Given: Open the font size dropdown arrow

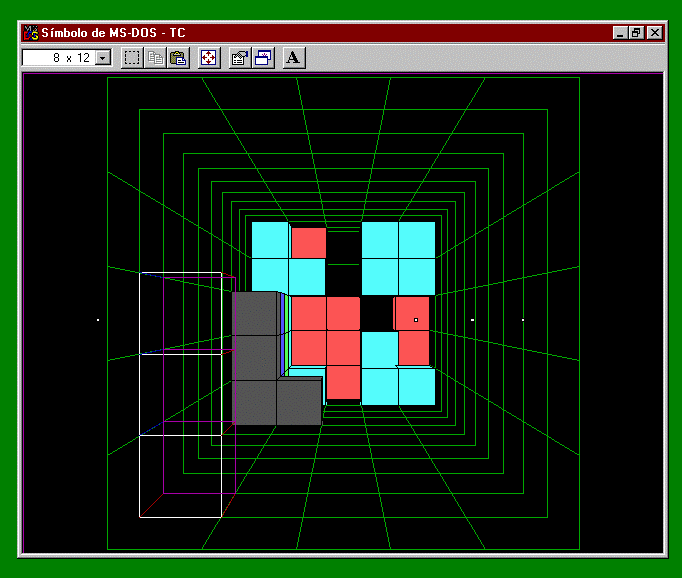Looking at the screenshot, I should 103,58.
